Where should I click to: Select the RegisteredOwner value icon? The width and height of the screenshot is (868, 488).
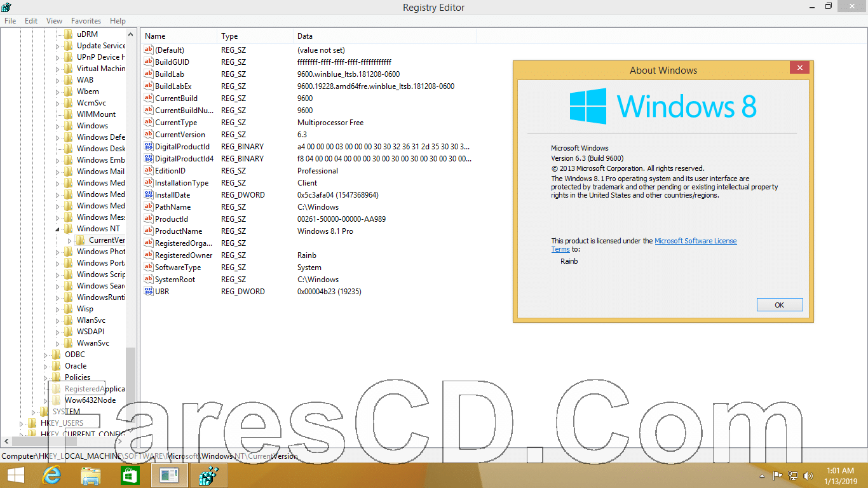coord(149,255)
